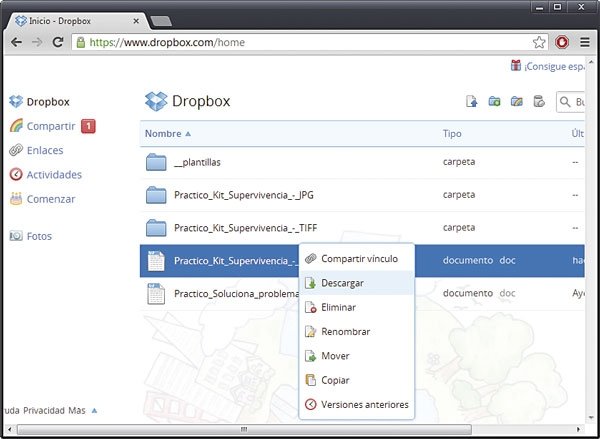Click the vertical scrollbar up arrow
The height and width of the screenshot is (439, 600).
click(x=590, y=61)
